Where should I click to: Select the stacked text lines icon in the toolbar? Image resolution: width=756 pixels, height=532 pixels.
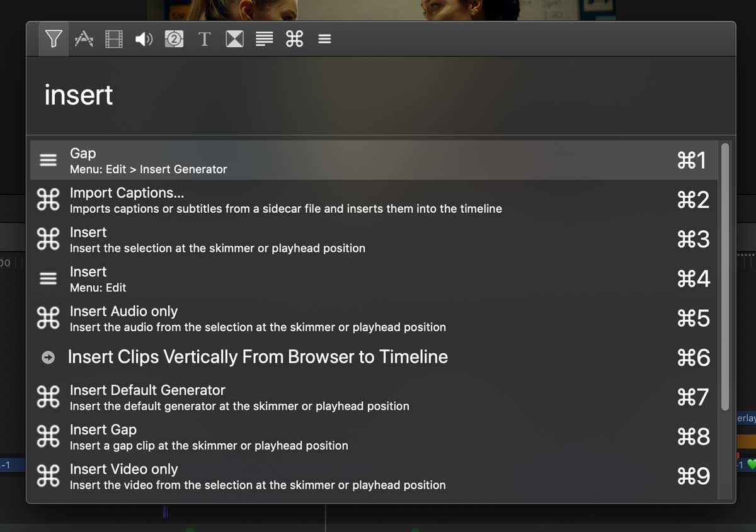click(265, 39)
